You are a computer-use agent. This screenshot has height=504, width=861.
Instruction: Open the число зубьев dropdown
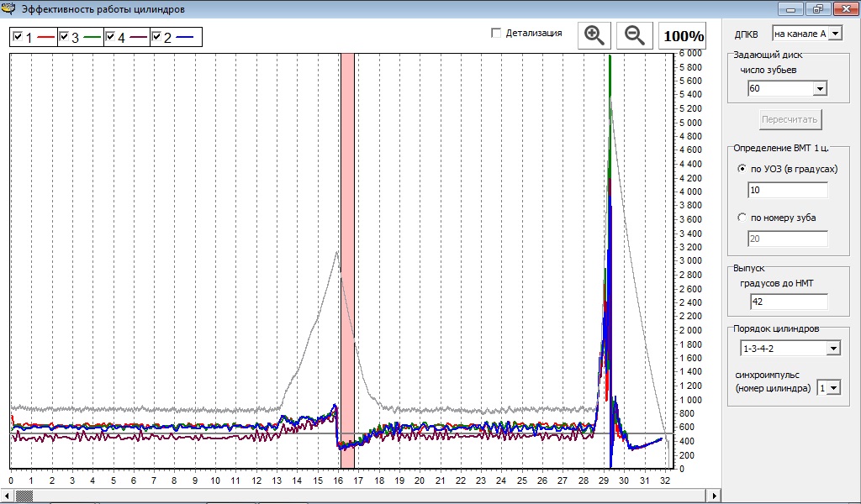point(820,88)
